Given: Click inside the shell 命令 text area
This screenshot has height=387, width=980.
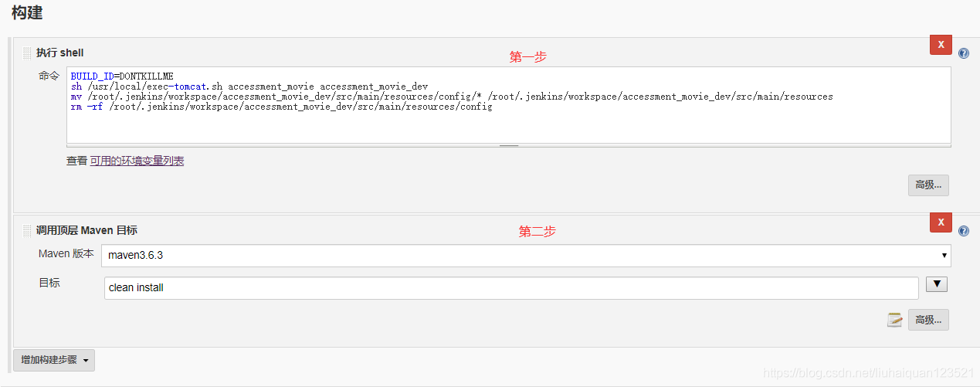Looking at the screenshot, I should [x=508, y=106].
